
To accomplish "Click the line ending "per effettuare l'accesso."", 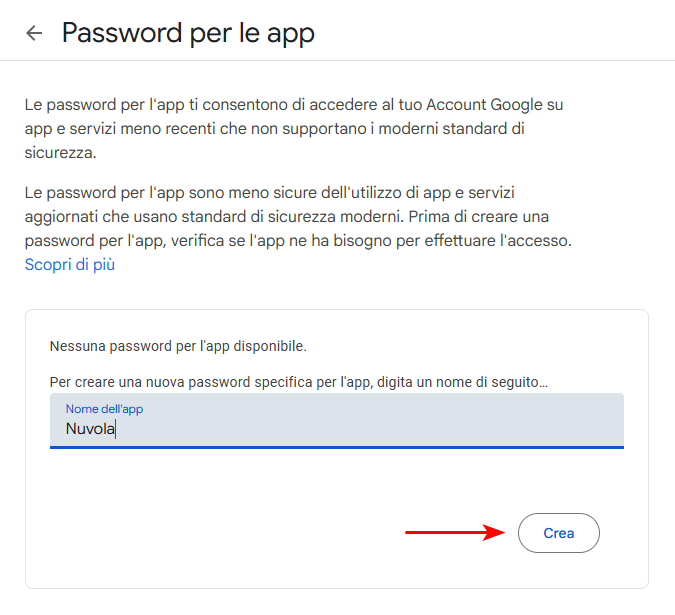I will click(x=298, y=240).
